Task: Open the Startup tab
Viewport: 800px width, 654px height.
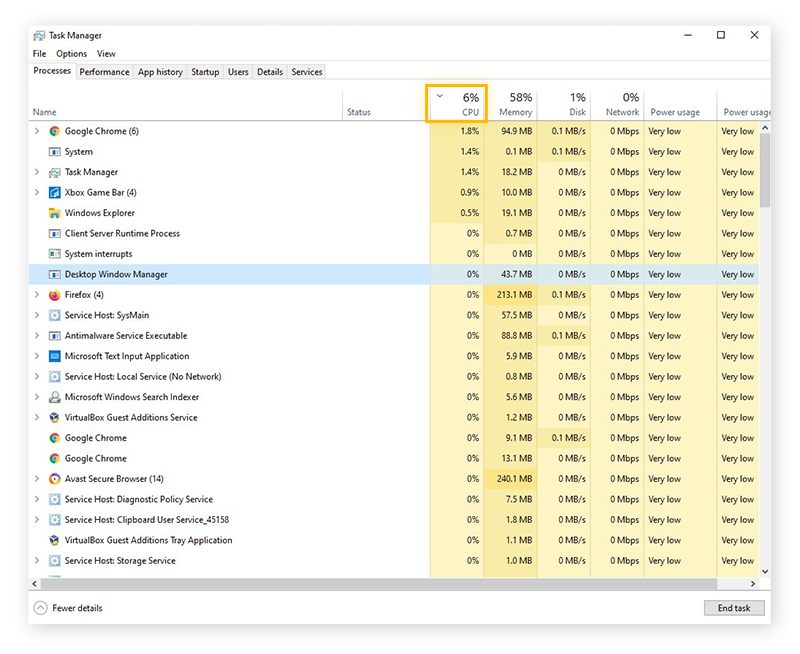Action: tap(204, 71)
